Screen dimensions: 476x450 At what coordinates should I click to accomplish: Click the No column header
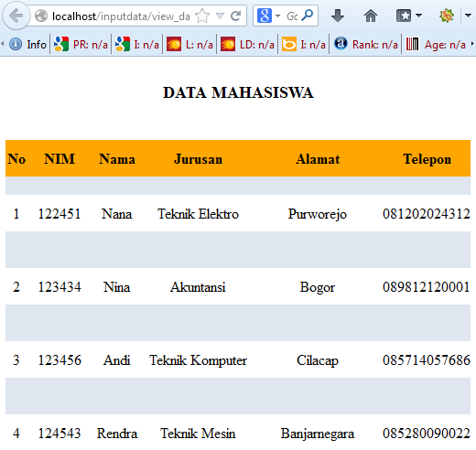16,158
